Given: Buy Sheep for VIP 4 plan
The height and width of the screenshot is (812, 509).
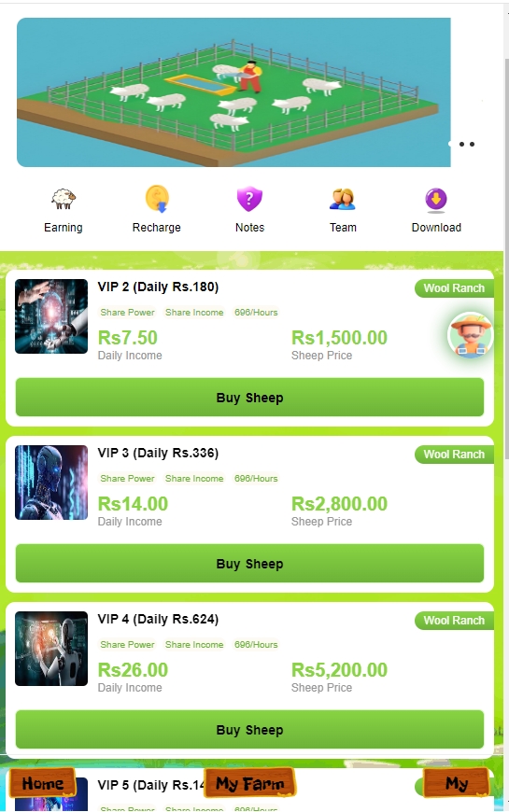Looking at the screenshot, I should pos(250,730).
